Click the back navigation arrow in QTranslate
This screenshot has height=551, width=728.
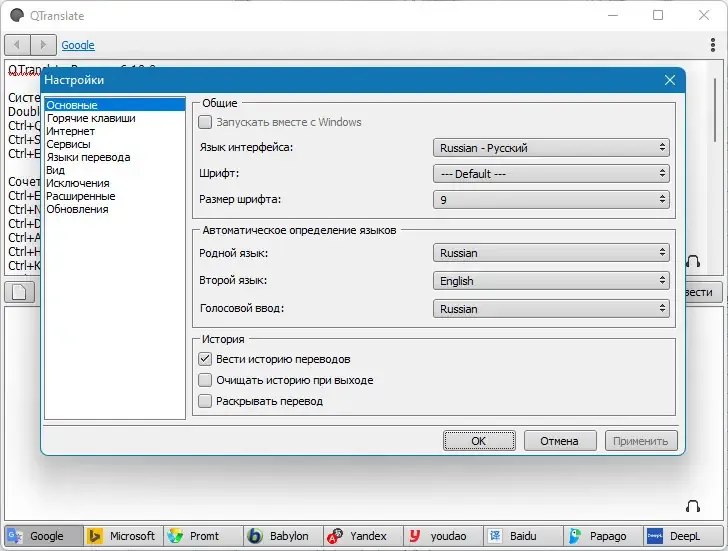click(17, 45)
